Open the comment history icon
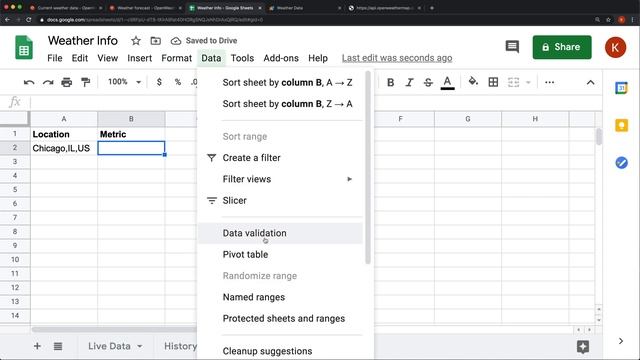The width and height of the screenshot is (640, 360). point(512,47)
